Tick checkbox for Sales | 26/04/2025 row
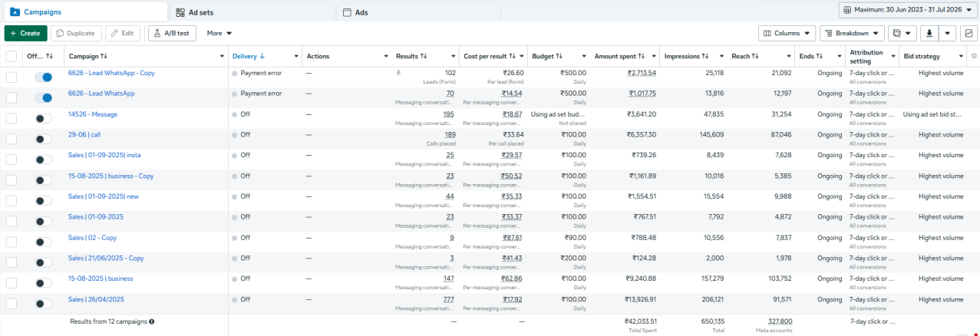980x336 pixels. pyautogui.click(x=12, y=304)
